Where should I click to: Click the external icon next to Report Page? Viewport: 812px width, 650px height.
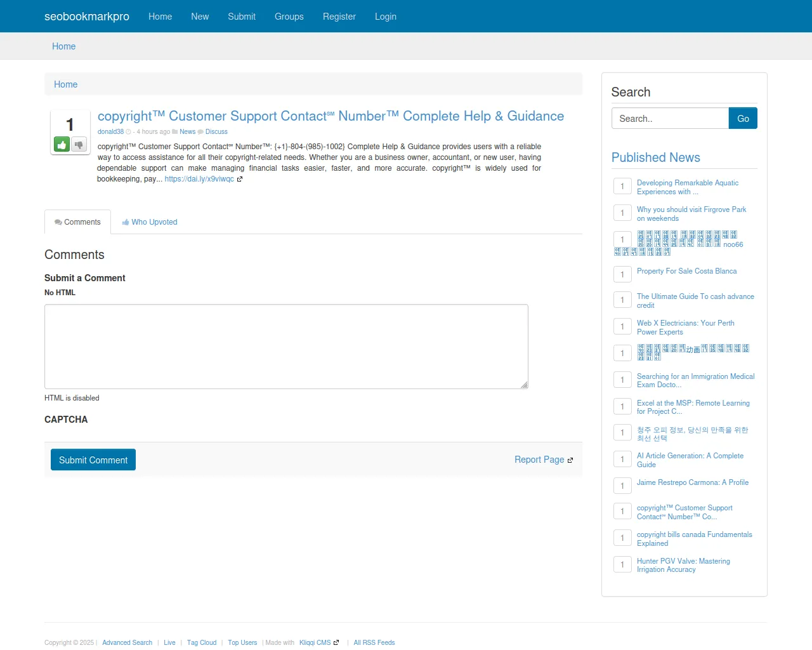(x=570, y=460)
